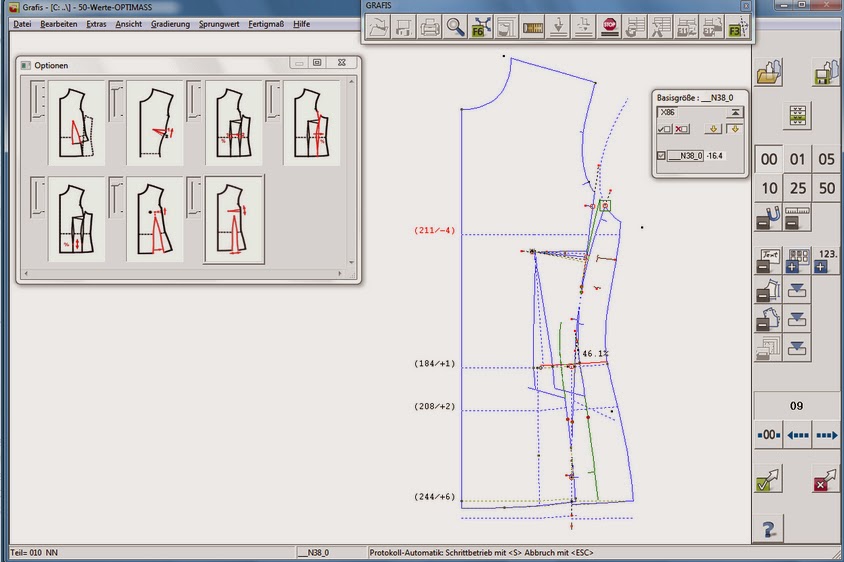Open the Fertigmaß menu
This screenshot has width=844, height=562.
tap(266, 24)
